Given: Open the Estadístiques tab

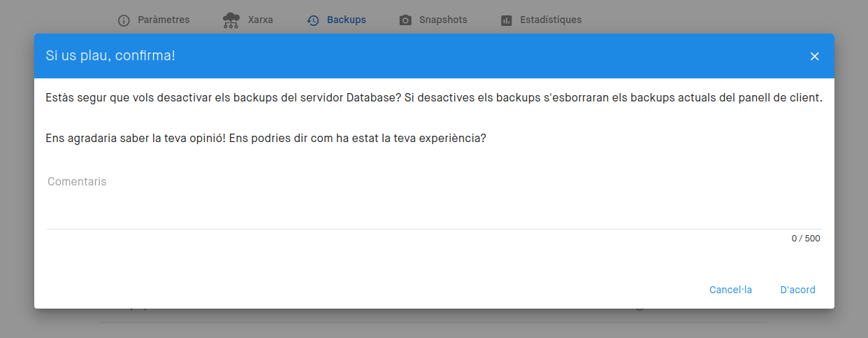Looking at the screenshot, I should (x=541, y=20).
